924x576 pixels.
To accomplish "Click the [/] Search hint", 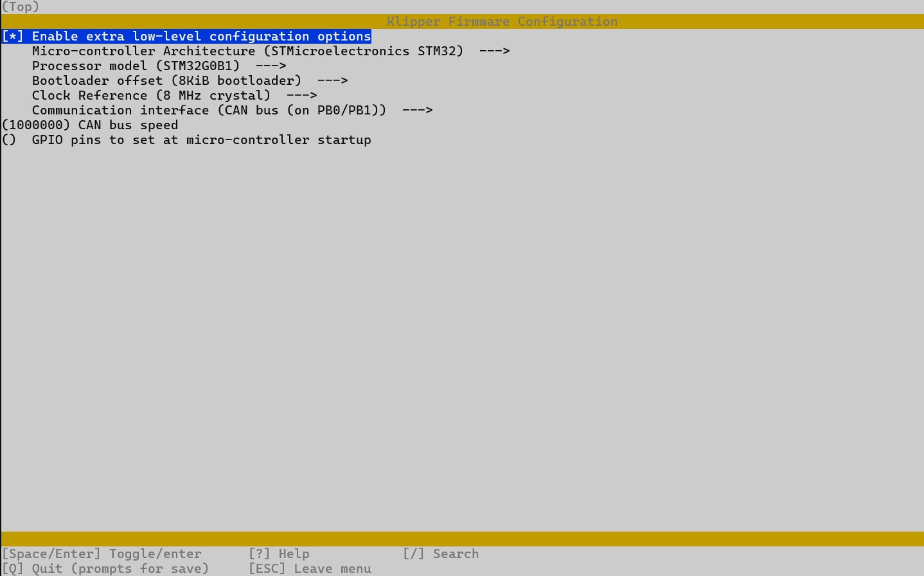I will pos(441,554).
